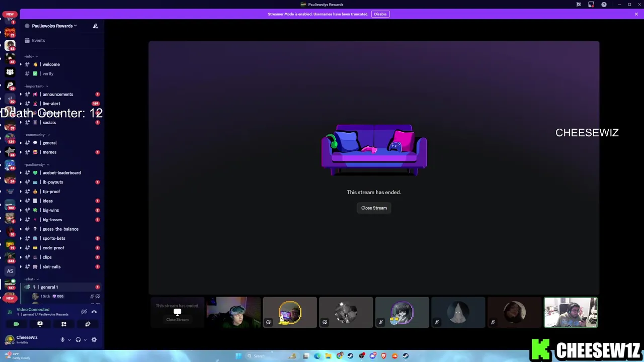
Task: Toggle the microphone mute button
Action: pos(62,340)
